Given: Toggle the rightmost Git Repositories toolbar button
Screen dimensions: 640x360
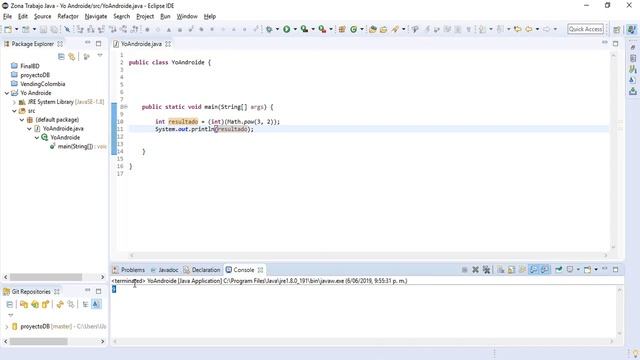Looking at the screenshot, I should coord(96,304).
